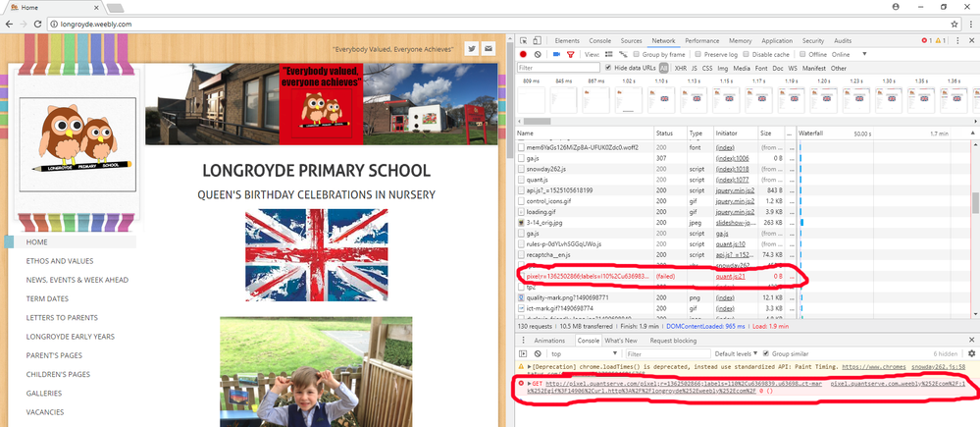Open LETTERS TO PARENTS in site menu
This screenshot has height=427, width=980.
click(x=62, y=318)
